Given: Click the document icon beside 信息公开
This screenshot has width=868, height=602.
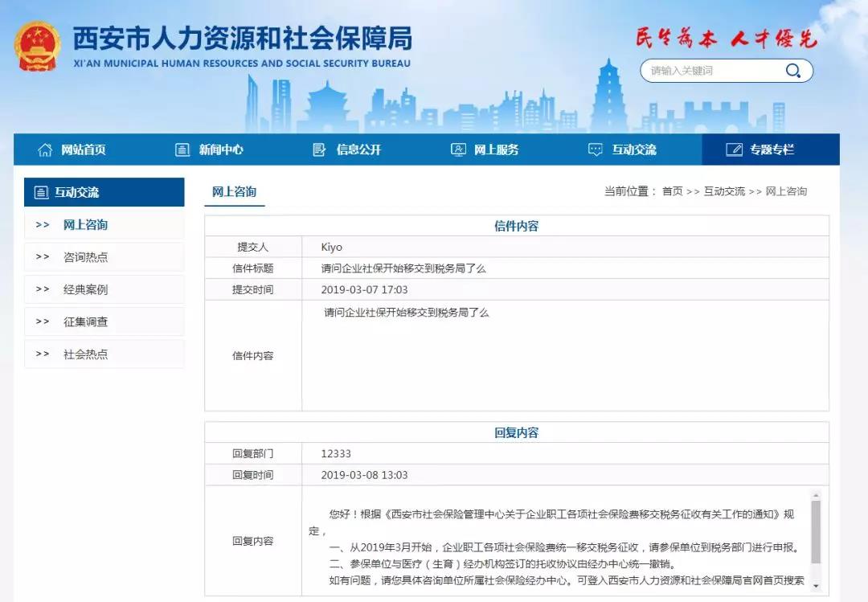Looking at the screenshot, I should click(319, 149).
